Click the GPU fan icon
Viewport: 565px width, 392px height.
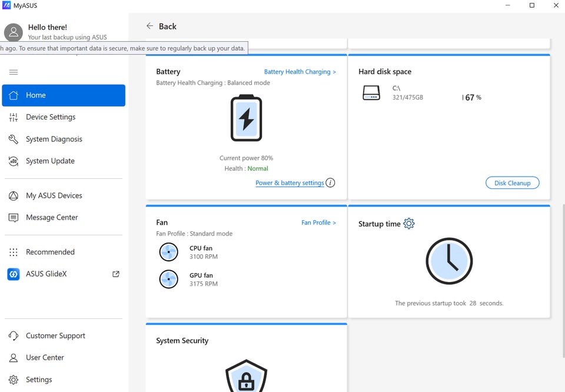169,279
